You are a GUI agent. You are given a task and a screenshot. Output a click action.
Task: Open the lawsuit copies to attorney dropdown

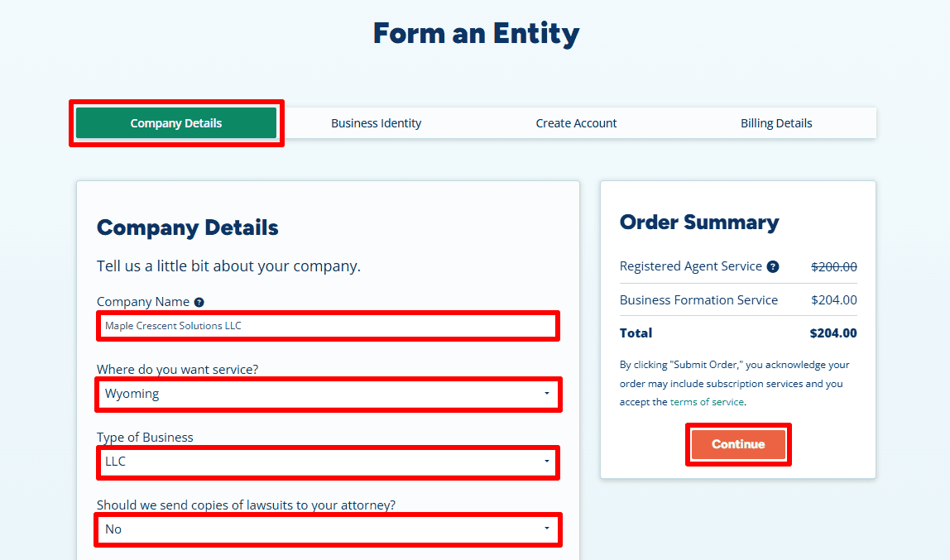tap(328, 529)
